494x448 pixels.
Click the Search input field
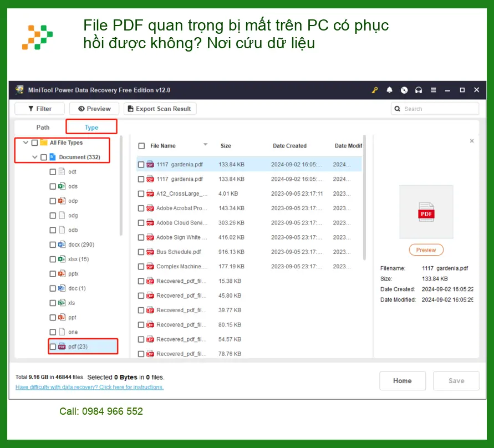tap(435, 109)
